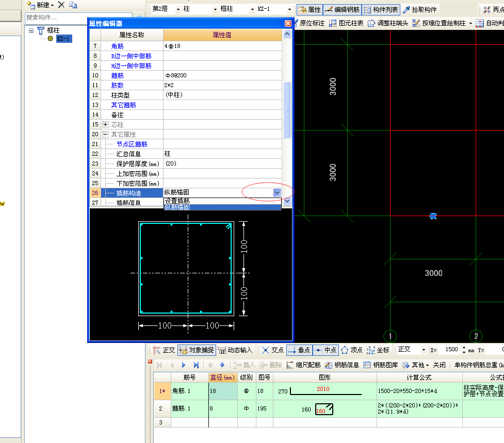Go to first rebar record
The image size is (504, 443).
[159, 365]
